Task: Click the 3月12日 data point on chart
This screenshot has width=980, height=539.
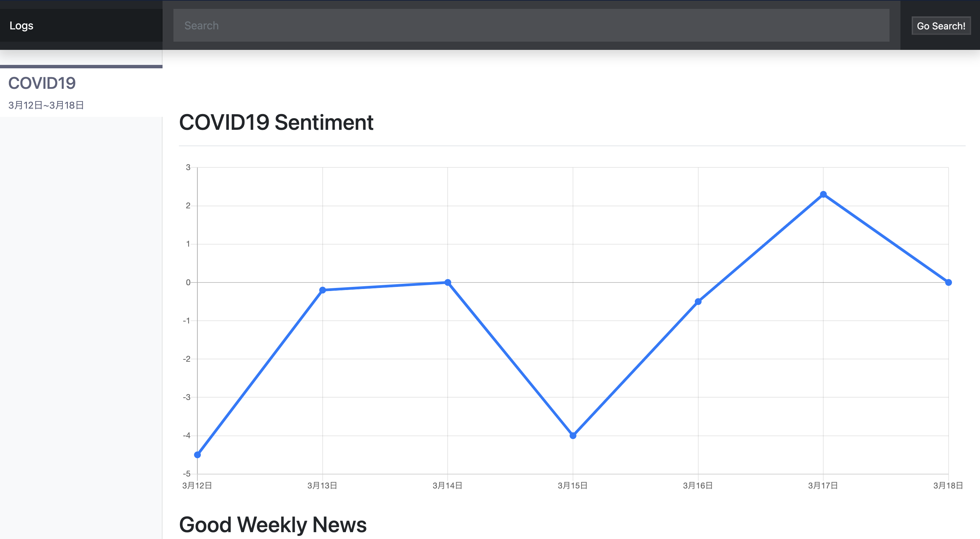Action: pyautogui.click(x=197, y=455)
